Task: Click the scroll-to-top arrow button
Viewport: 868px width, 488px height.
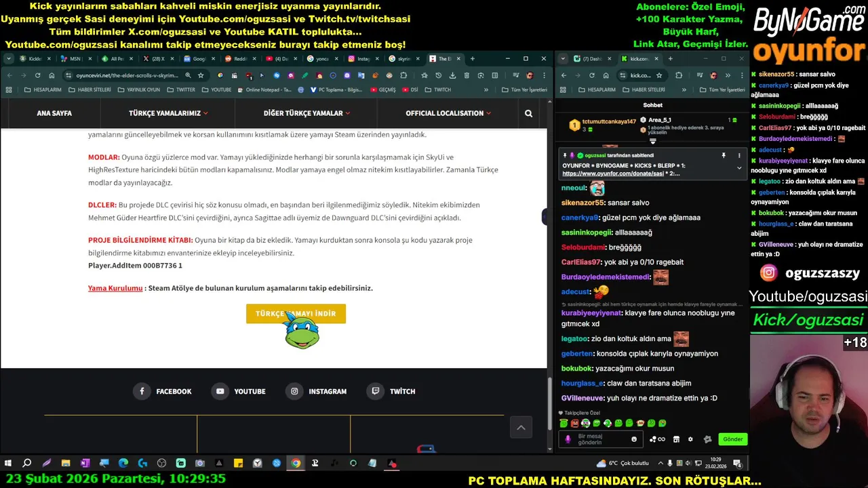Action: 521,427
